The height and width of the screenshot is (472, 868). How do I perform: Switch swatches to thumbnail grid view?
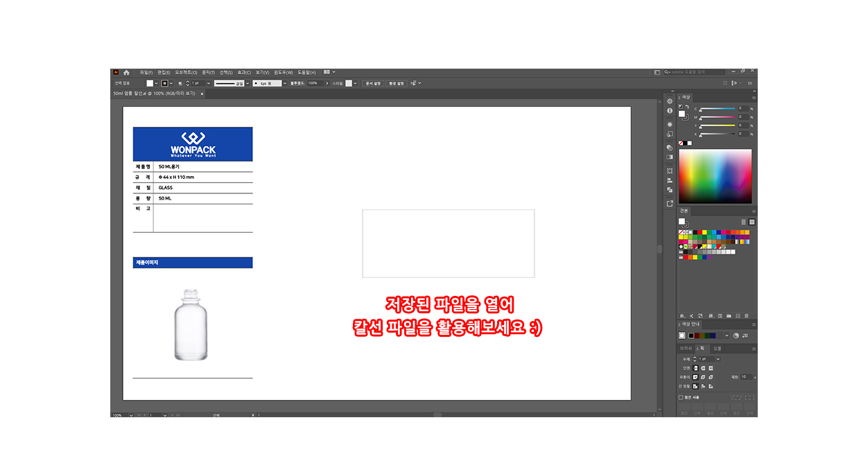pyautogui.click(x=752, y=222)
